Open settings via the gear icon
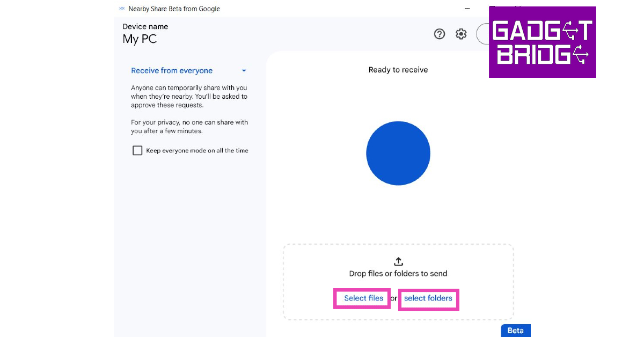The height and width of the screenshot is (337, 644). [461, 34]
